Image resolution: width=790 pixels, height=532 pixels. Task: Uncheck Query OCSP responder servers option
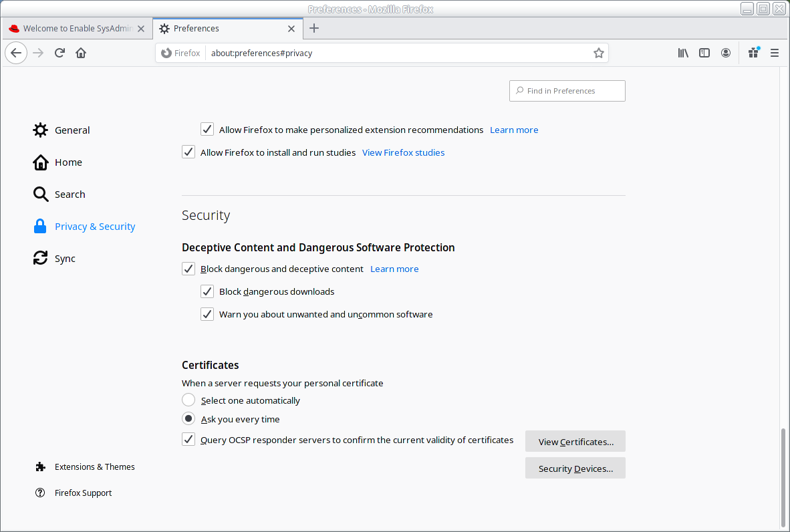tap(188, 440)
